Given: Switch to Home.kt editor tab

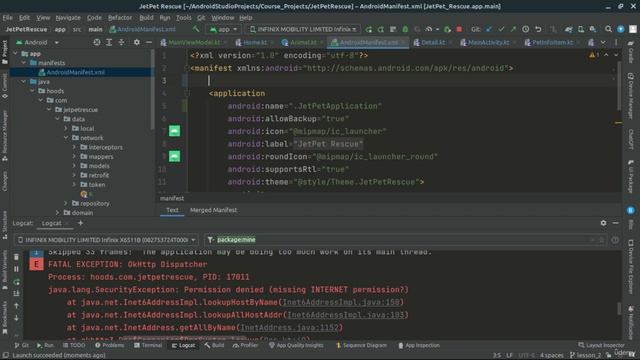Looking at the screenshot, I should pos(253,42).
